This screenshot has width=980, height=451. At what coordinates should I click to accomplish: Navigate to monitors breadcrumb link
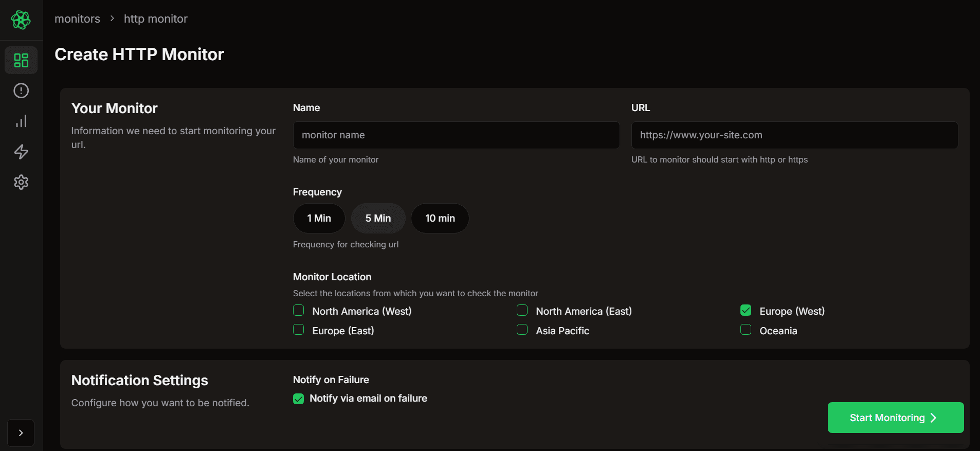(78, 19)
